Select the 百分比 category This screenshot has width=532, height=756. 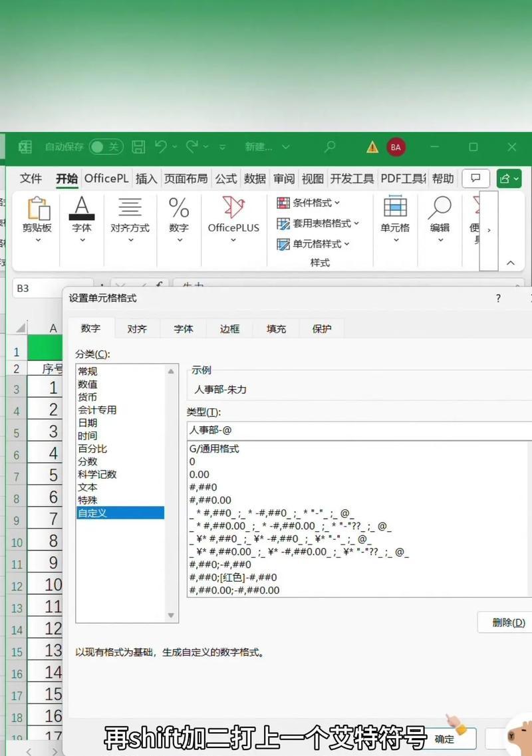pyautogui.click(x=120, y=448)
